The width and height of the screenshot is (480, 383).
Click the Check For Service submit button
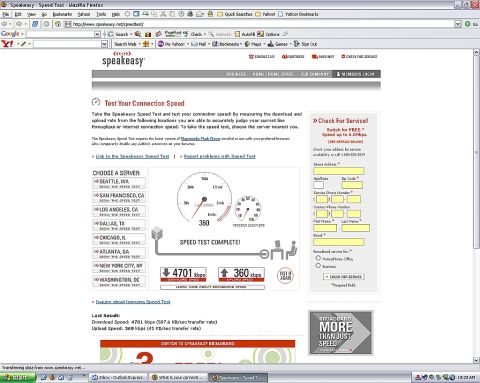pyautogui.click(x=344, y=277)
